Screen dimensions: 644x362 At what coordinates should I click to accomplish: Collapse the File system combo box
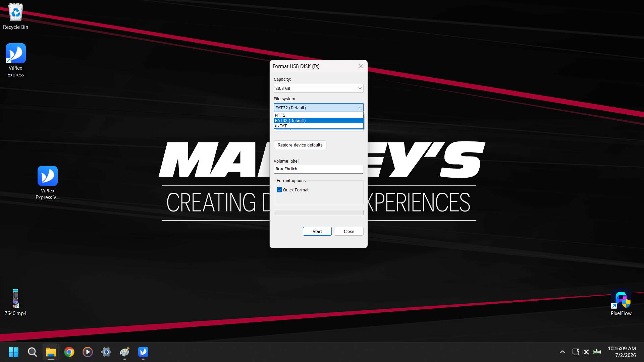tap(318, 108)
